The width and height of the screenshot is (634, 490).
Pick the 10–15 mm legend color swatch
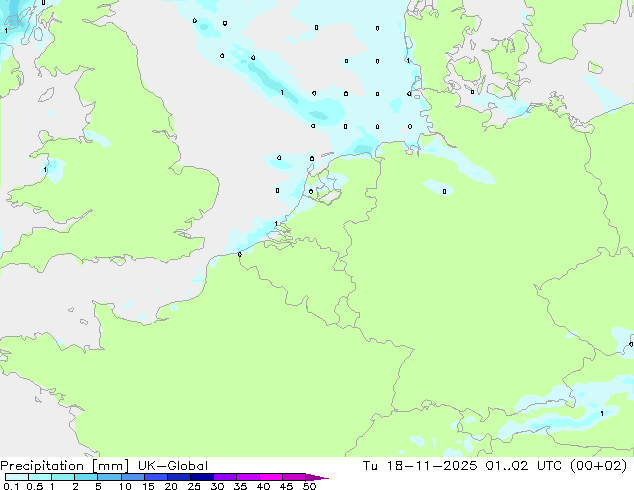[x=133, y=477]
